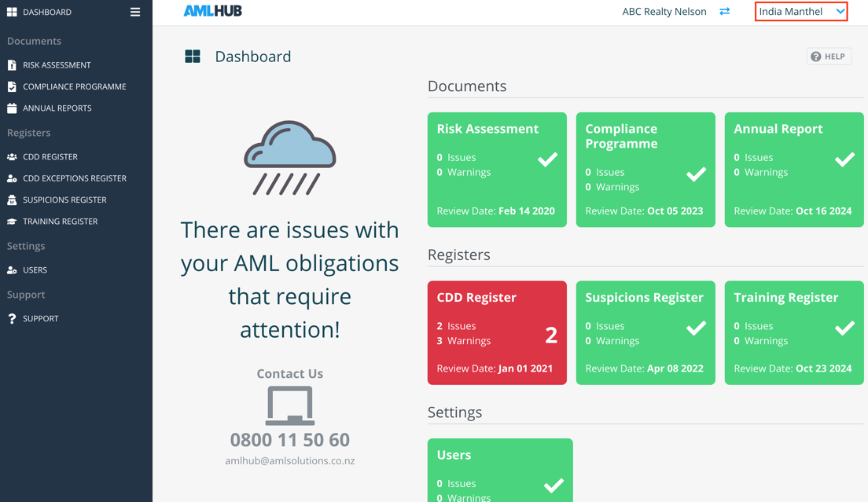
Task: Open the red CDD Register card
Action: point(496,332)
